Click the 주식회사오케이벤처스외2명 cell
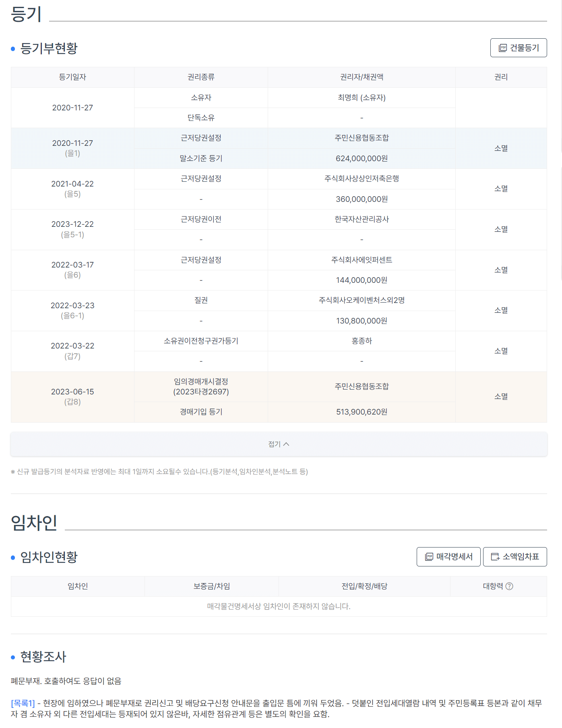The width and height of the screenshot is (562, 728). pyautogui.click(x=362, y=300)
